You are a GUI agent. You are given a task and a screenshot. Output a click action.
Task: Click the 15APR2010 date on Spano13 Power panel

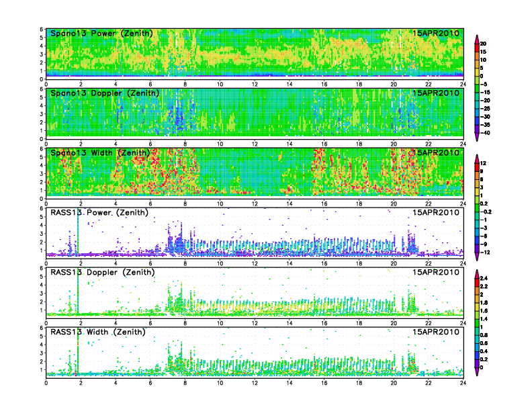[x=436, y=34]
